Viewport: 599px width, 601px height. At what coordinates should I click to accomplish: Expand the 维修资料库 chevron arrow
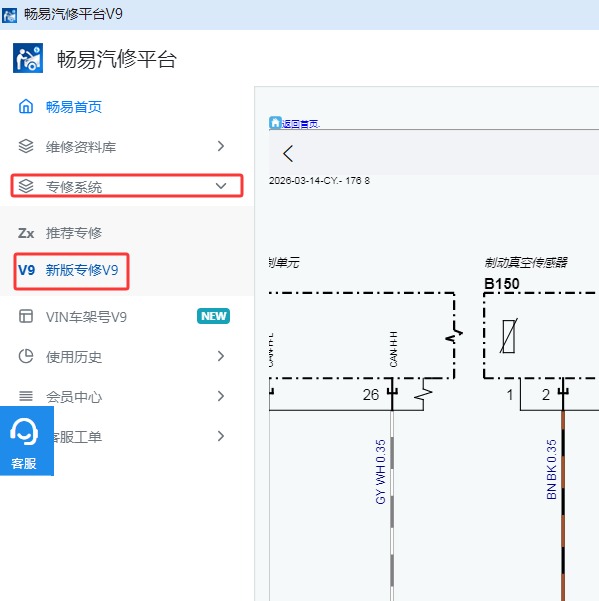point(221,146)
